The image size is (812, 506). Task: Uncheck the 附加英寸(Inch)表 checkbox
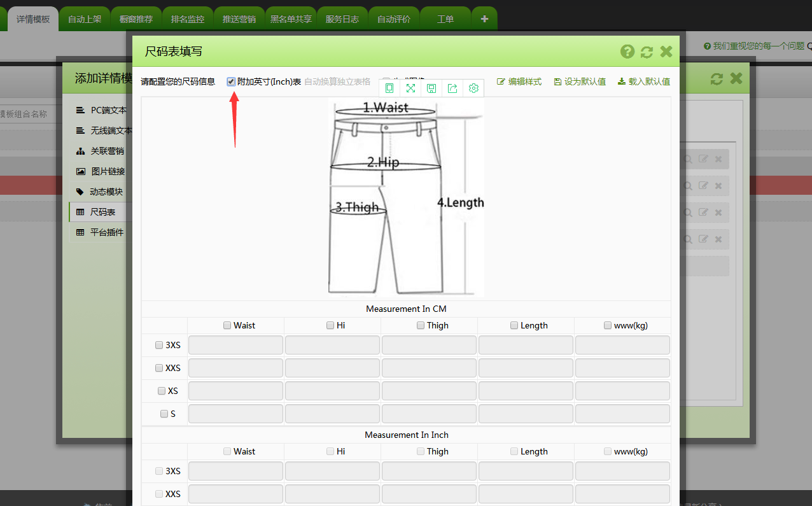click(x=231, y=81)
